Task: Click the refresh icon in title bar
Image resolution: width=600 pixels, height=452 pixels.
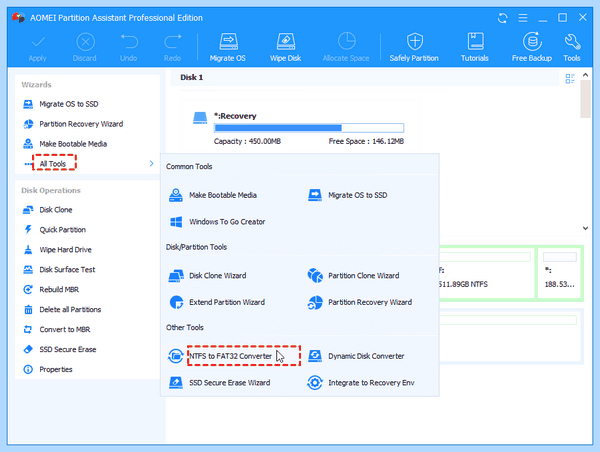Action: click(502, 18)
